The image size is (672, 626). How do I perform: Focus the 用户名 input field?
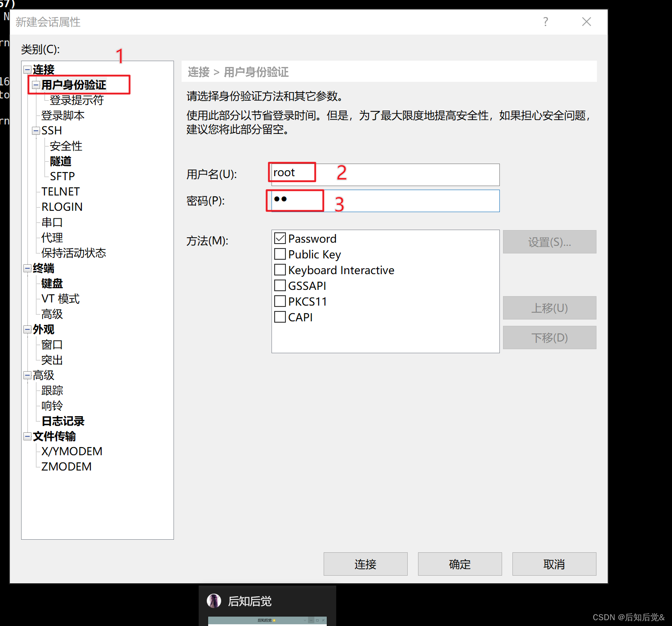tap(385, 175)
